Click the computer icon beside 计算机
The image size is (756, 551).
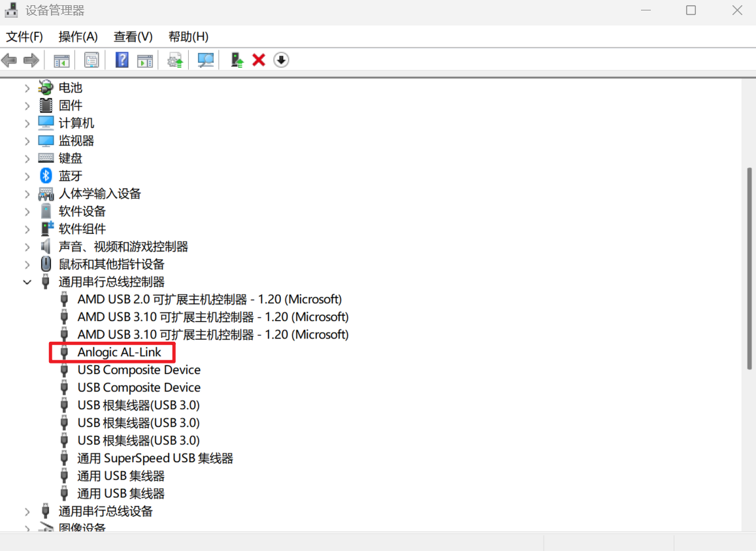click(46, 123)
